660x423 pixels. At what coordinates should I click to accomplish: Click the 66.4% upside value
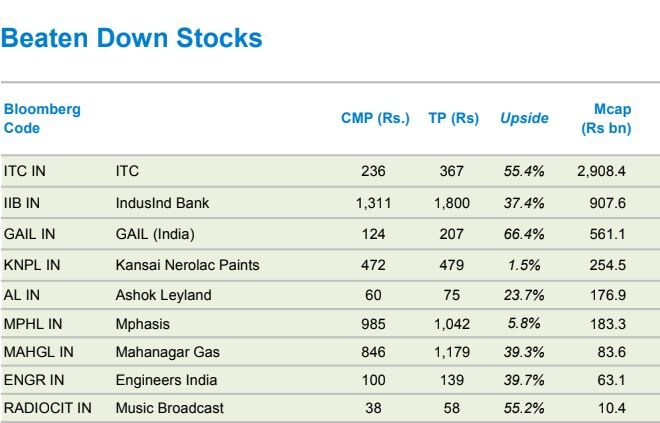524,234
